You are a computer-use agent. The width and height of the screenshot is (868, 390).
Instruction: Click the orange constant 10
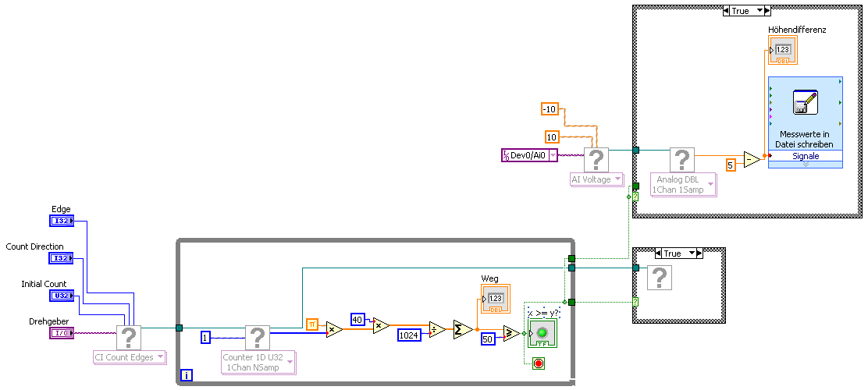tap(551, 136)
